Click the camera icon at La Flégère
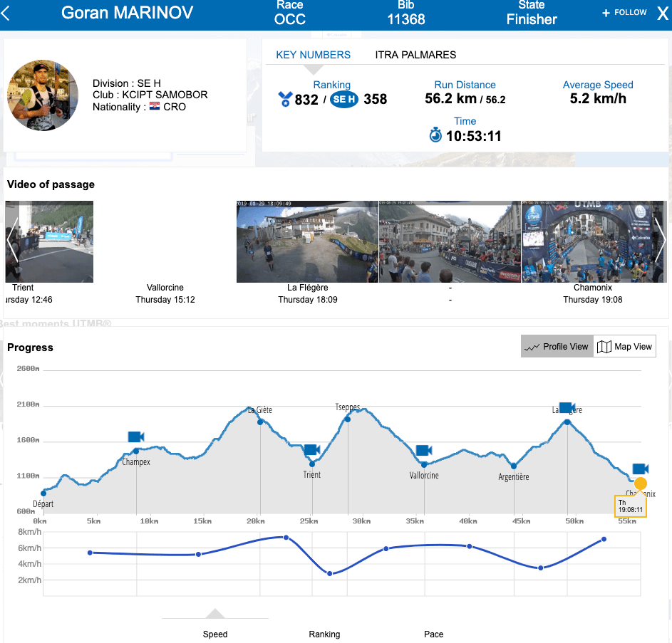The width and height of the screenshot is (672, 643). click(567, 407)
